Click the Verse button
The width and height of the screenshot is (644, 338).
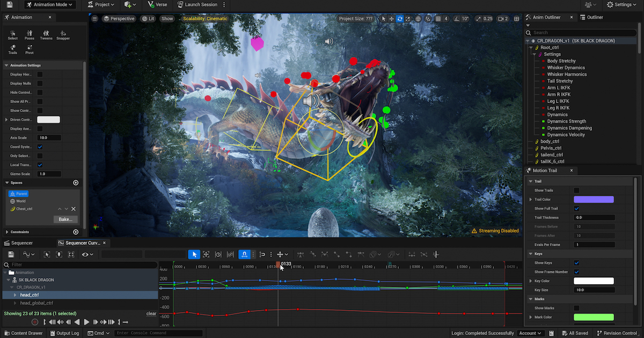(157, 4)
